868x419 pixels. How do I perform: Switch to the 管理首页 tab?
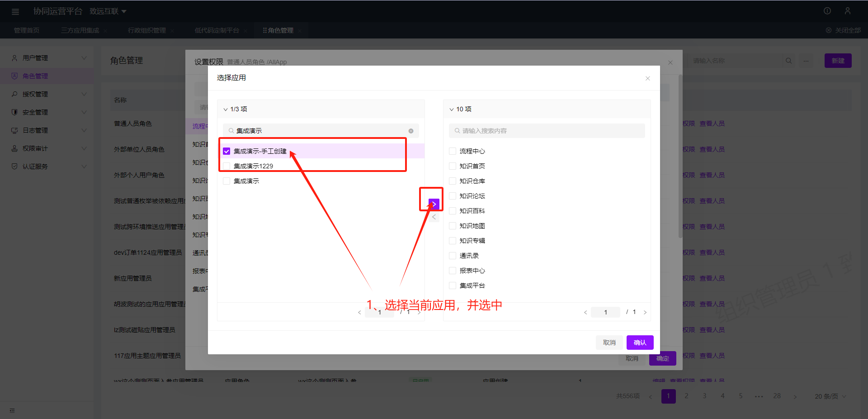27,31
